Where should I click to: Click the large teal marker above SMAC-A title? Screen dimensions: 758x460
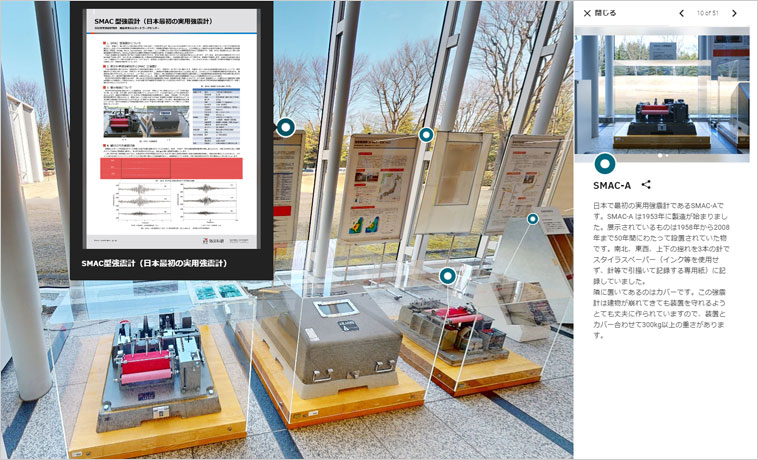(x=604, y=164)
